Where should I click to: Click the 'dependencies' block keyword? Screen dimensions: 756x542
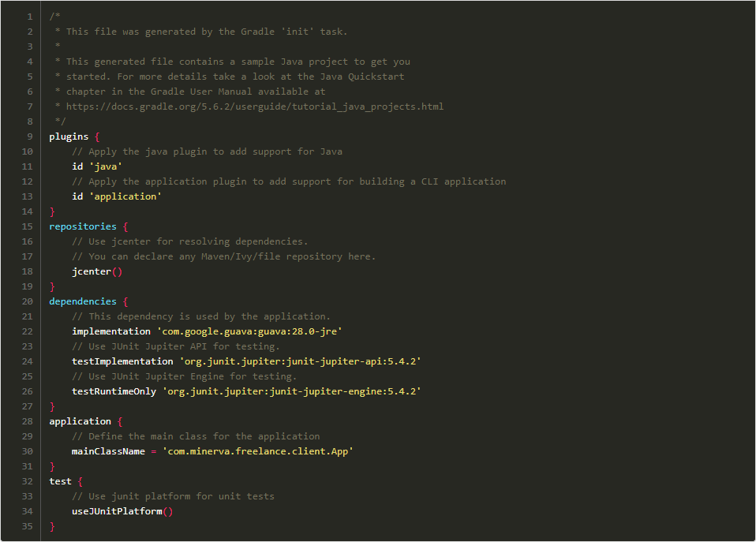[83, 301]
